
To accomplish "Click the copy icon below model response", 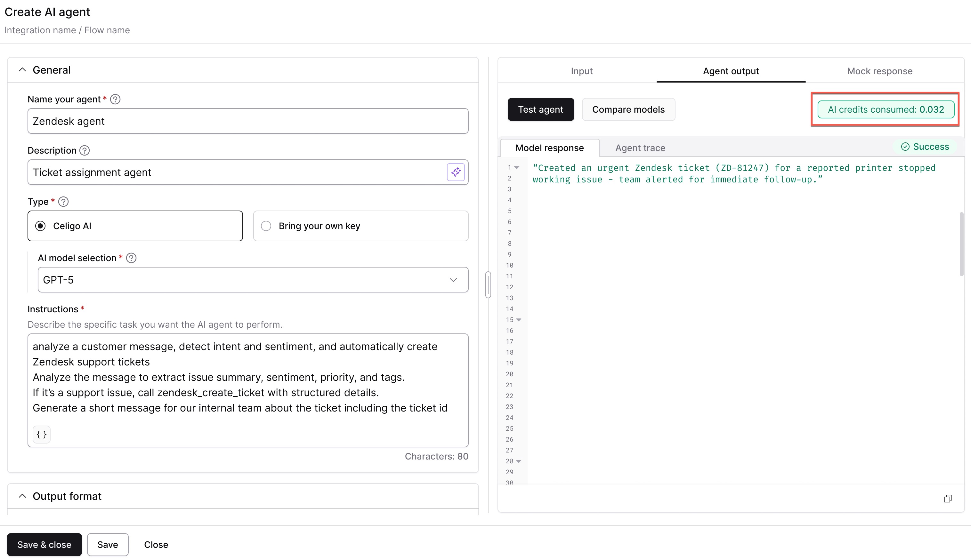I will (948, 499).
